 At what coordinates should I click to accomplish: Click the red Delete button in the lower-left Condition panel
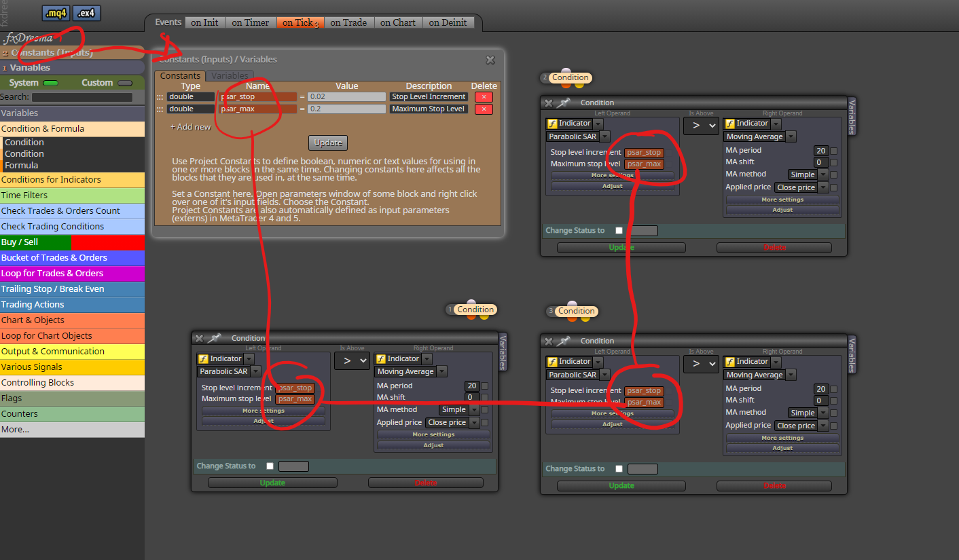[426, 483]
